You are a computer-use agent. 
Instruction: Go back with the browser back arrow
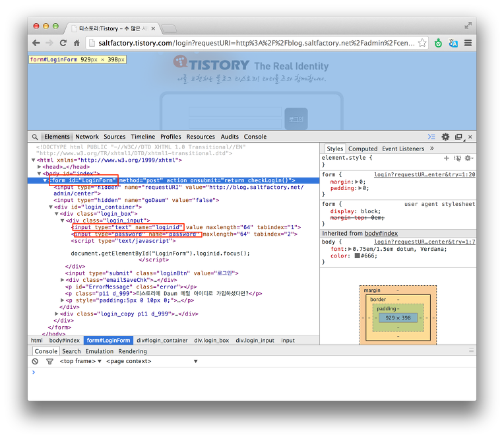36,43
